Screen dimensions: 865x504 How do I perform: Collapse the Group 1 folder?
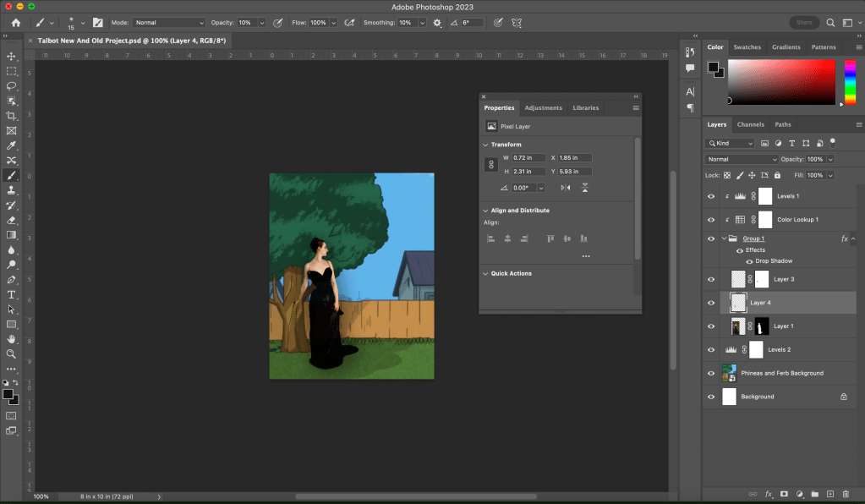pos(724,239)
